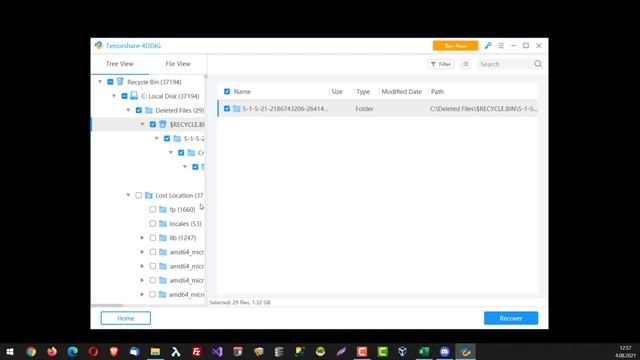The image size is (640, 360).
Task: Open the Filter options button
Action: coord(441,64)
